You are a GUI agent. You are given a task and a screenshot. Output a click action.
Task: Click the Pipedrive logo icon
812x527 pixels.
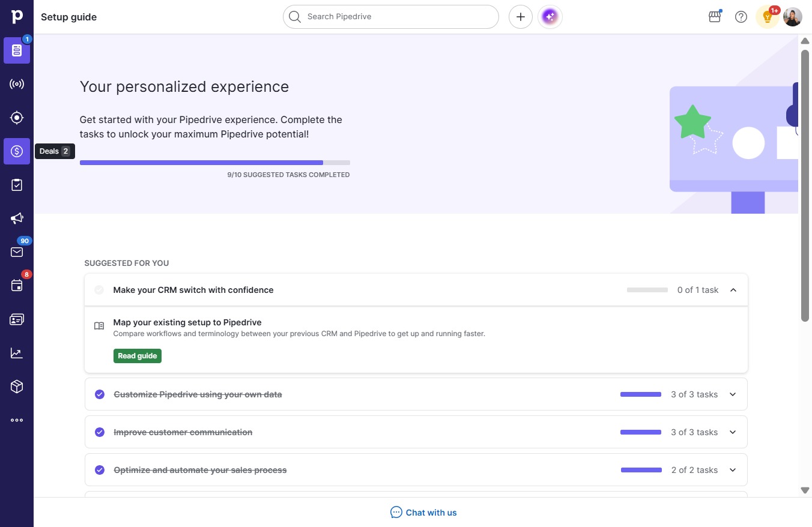(17, 17)
